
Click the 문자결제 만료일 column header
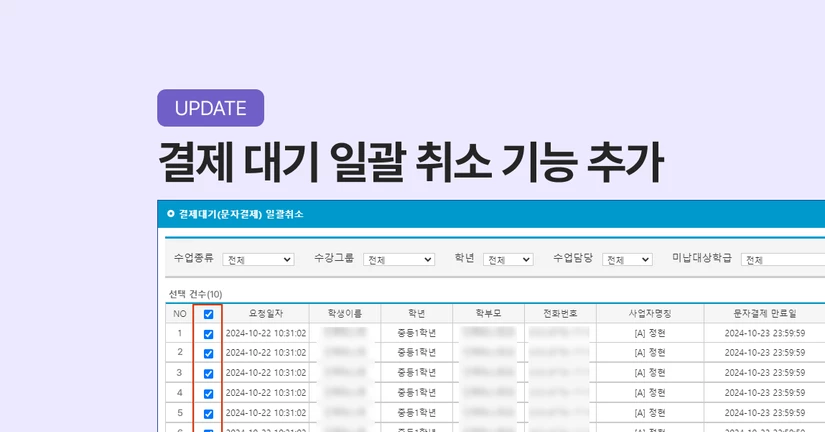click(x=764, y=314)
